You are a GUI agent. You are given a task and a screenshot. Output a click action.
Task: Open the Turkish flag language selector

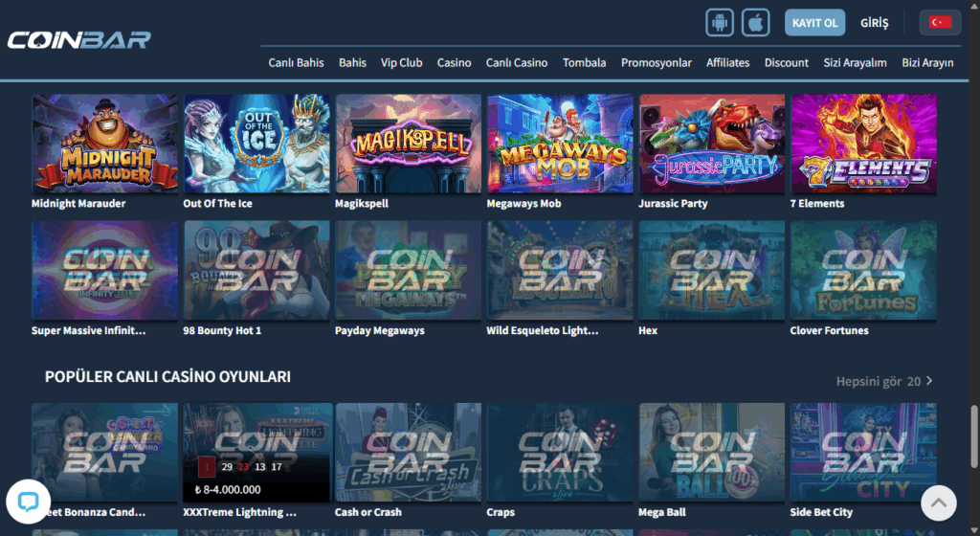point(940,22)
